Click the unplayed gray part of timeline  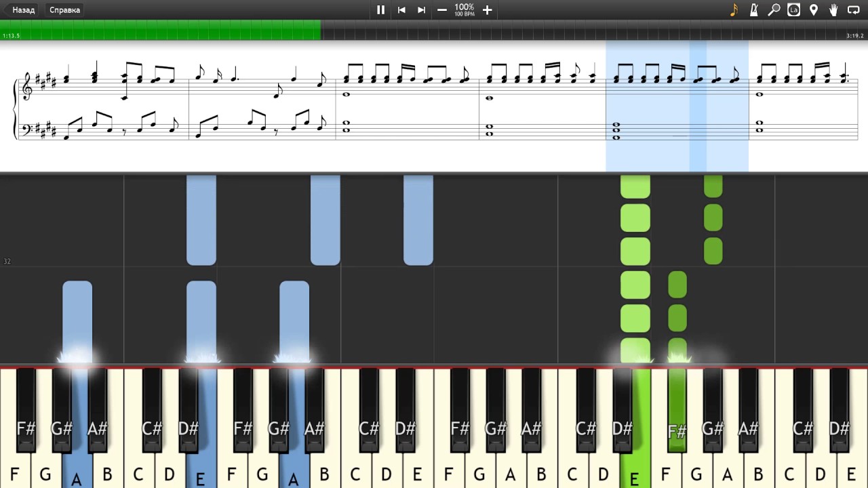(594, 30)
